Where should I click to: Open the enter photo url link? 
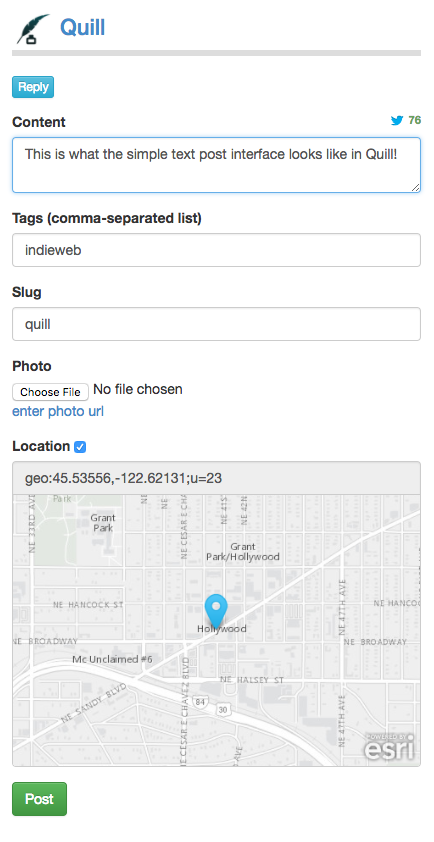58,412
